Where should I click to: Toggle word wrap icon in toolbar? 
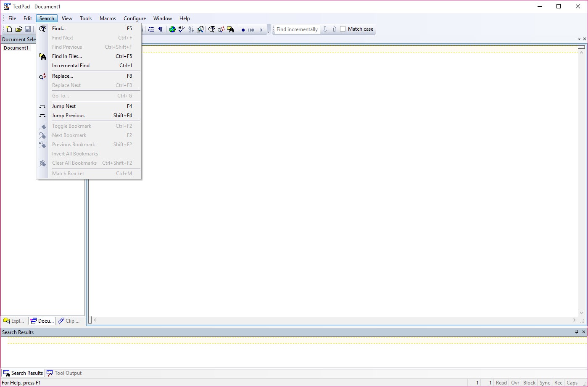pos(151,29)
